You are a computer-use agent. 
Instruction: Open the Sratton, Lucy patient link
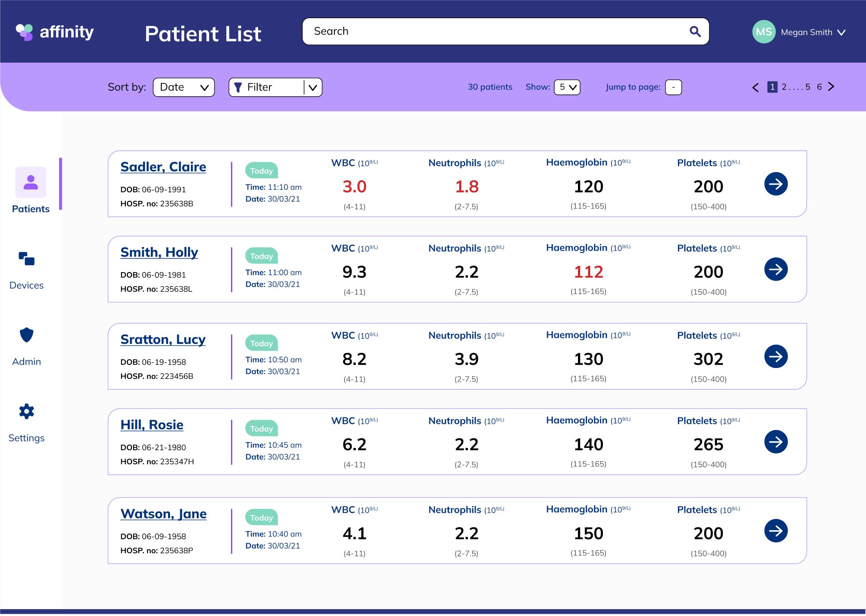[163, 339]
